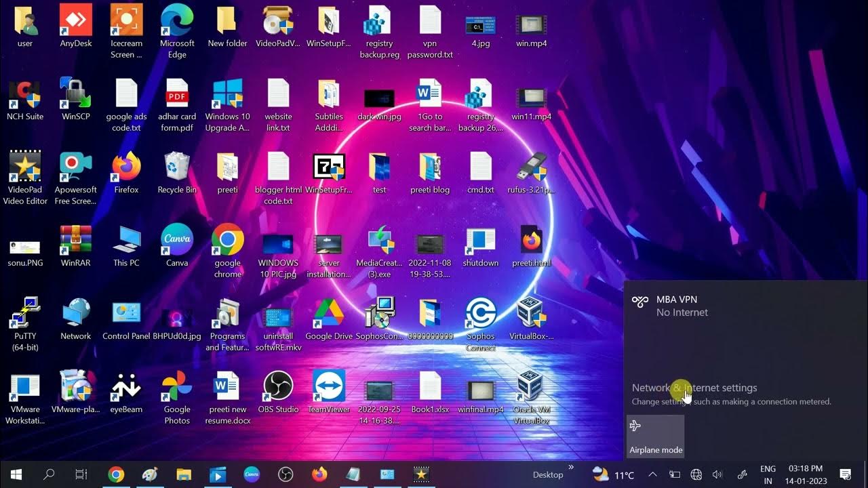Select the adhar card form.pdf file
The width and height of the screenshot is (868, 488).
(x=177, y=104)
